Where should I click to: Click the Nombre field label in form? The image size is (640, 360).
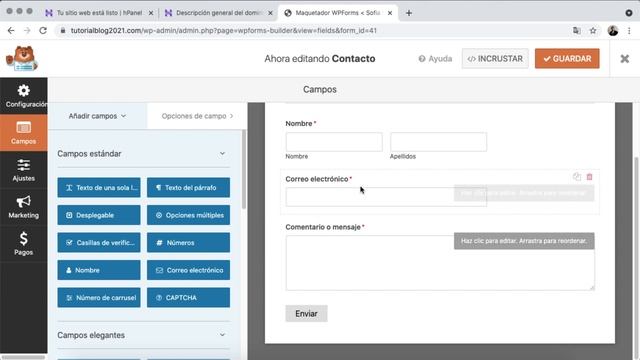coord(299,123)
